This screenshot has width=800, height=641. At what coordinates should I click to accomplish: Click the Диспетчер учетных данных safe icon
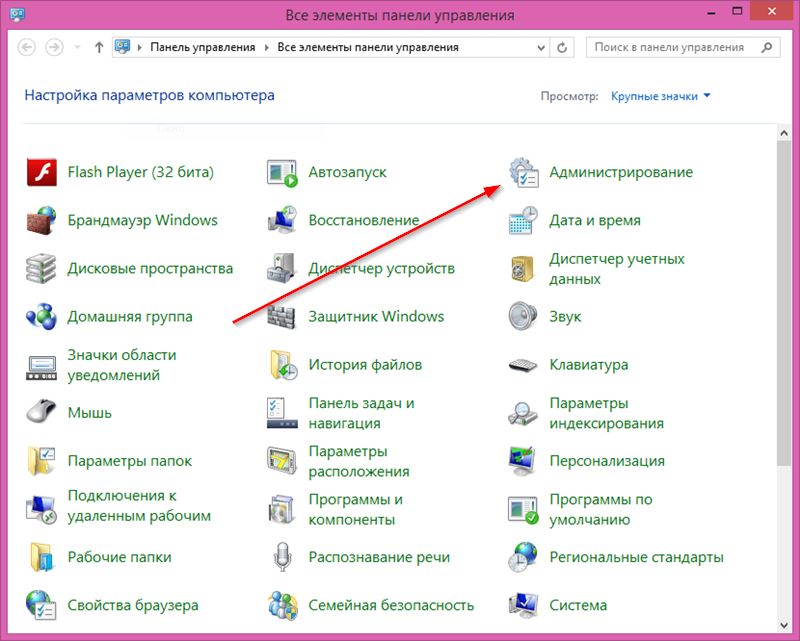(522, 268)
